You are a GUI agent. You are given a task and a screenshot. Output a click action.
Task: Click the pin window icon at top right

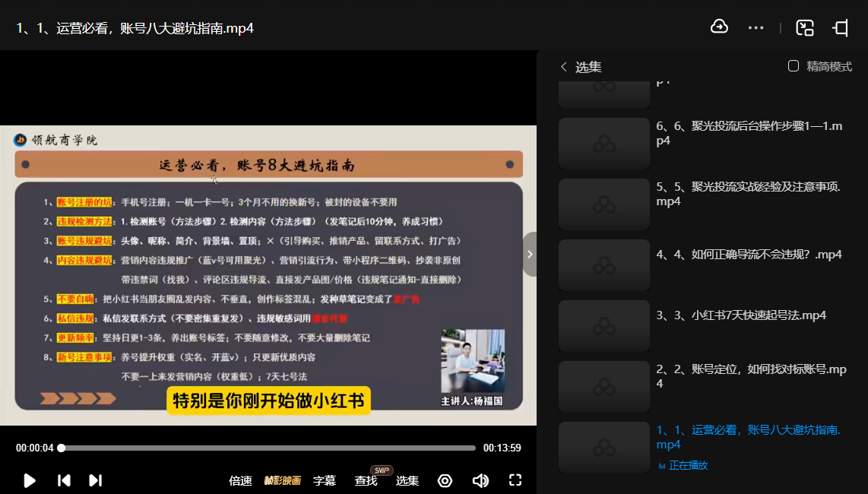[x=841, y=28]
